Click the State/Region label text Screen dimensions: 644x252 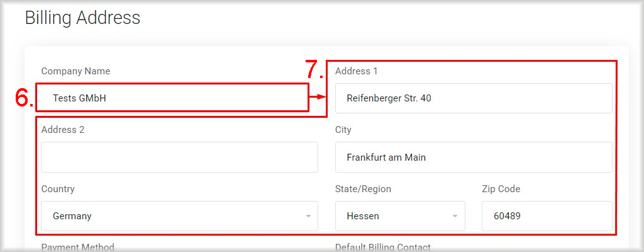363,189
